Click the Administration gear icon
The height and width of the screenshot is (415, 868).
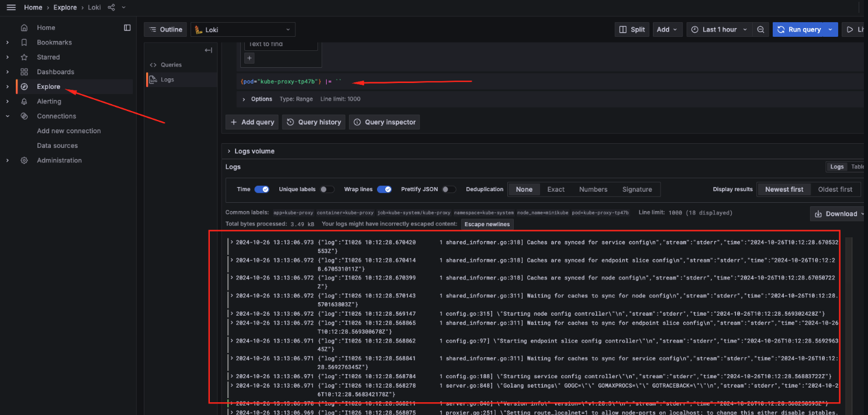[24, 160]
